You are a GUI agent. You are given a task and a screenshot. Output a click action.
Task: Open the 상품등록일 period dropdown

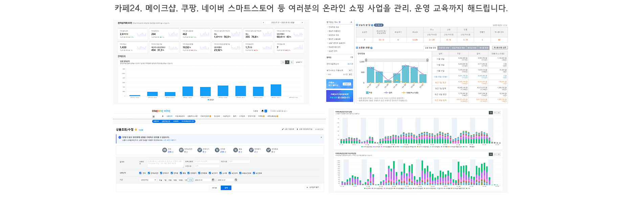(148, 180)
